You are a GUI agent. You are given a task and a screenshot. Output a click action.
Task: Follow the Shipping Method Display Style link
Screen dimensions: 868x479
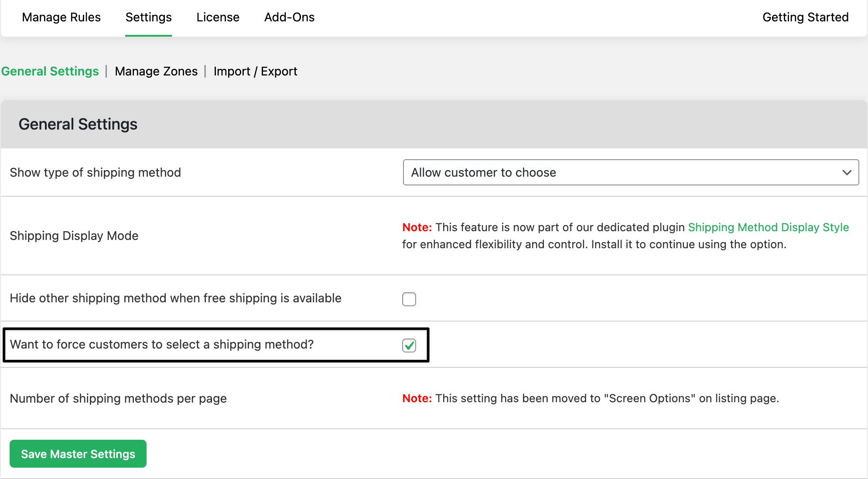click(768, 227)
